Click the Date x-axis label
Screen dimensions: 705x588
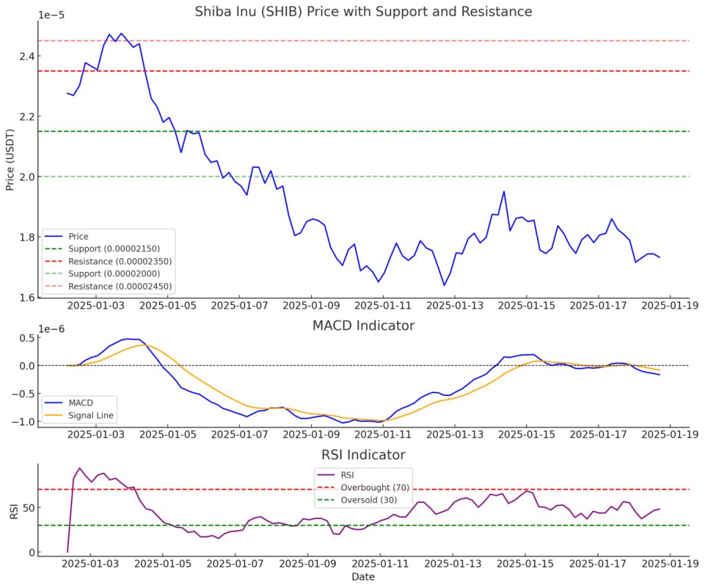364,577
